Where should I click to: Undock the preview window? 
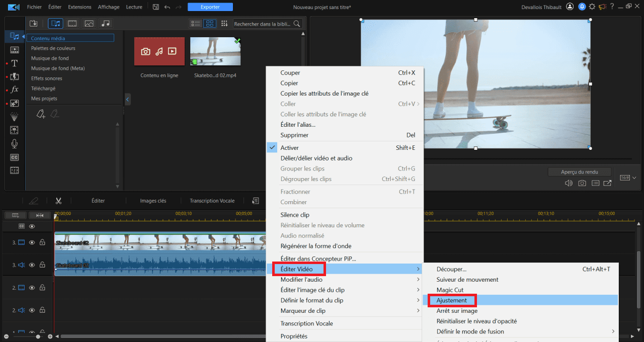(608, 183)
